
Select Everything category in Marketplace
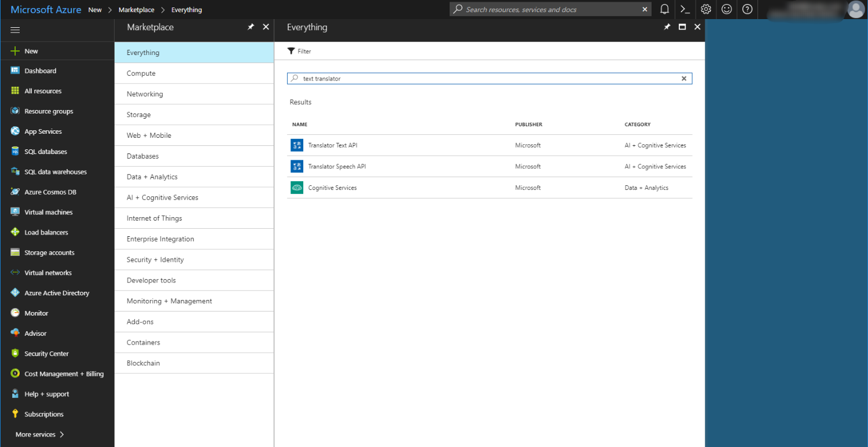point(194,53)
